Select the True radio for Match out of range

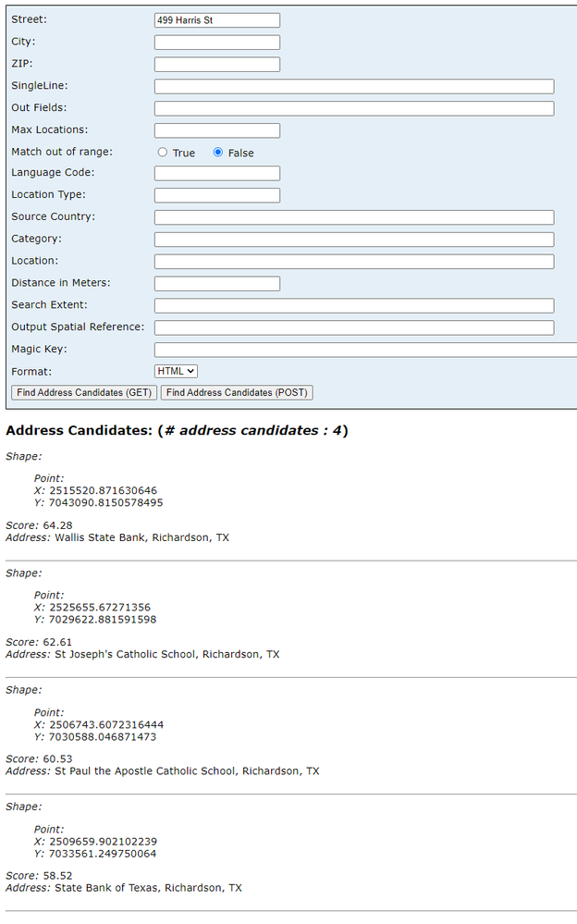pos(163,153)
